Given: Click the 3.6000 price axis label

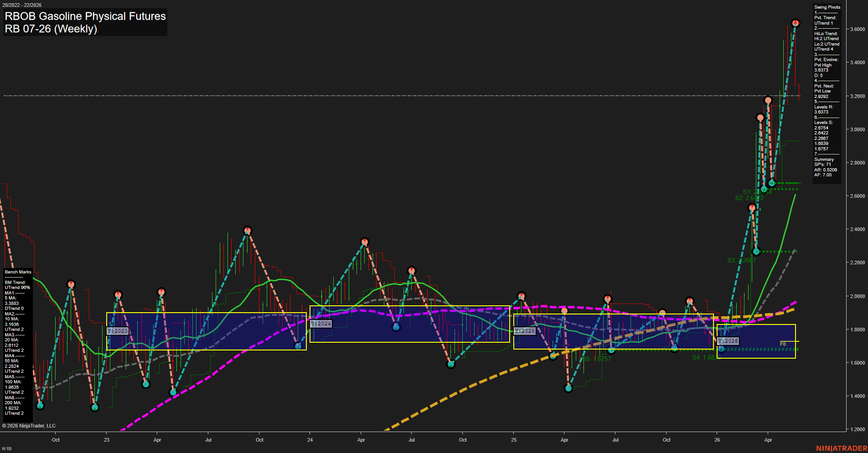Looking at the screenshot, I should point(858,29).
